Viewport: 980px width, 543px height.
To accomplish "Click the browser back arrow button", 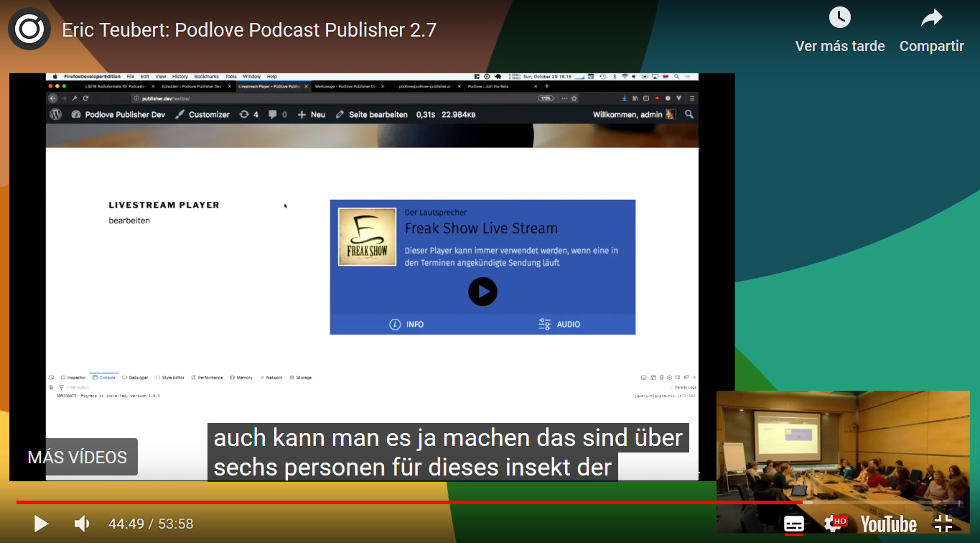I will [x=53, y=98].
